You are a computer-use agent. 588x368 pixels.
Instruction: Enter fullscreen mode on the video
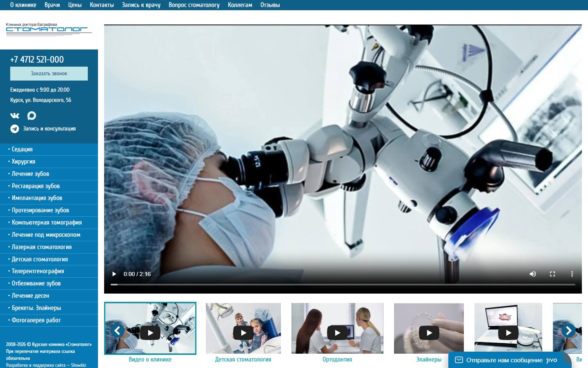[x=552, y=274]
